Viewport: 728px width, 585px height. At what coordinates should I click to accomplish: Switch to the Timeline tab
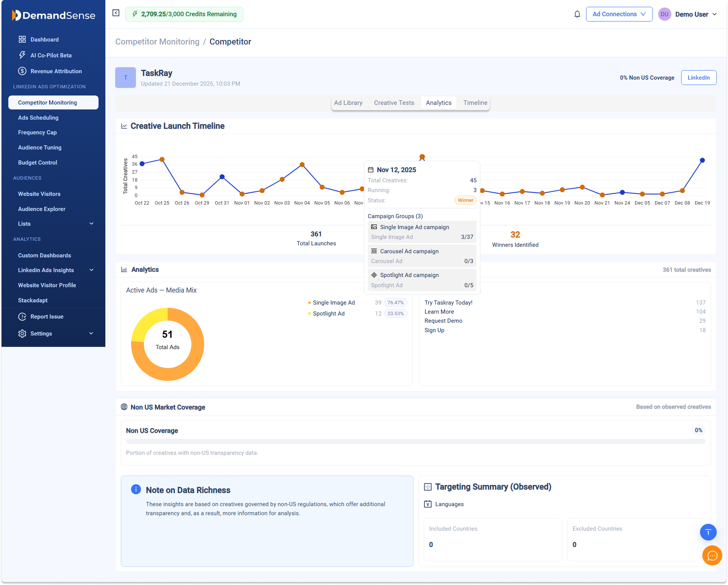(475, 103)
